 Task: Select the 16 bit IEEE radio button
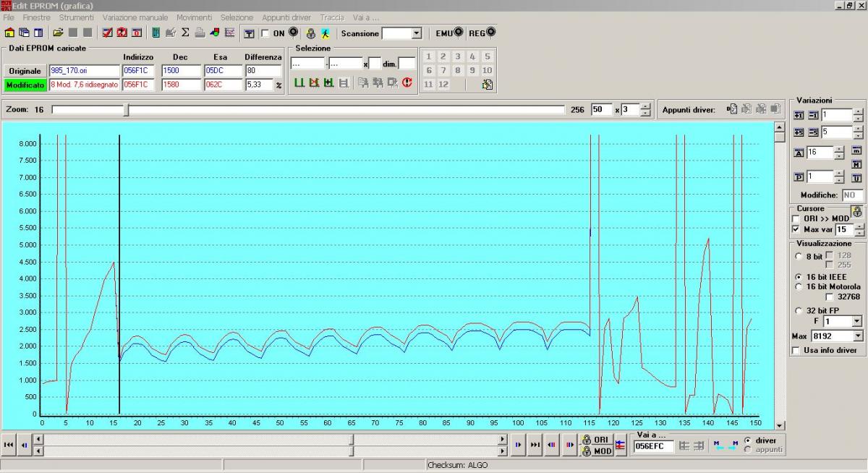pos(799,276)
